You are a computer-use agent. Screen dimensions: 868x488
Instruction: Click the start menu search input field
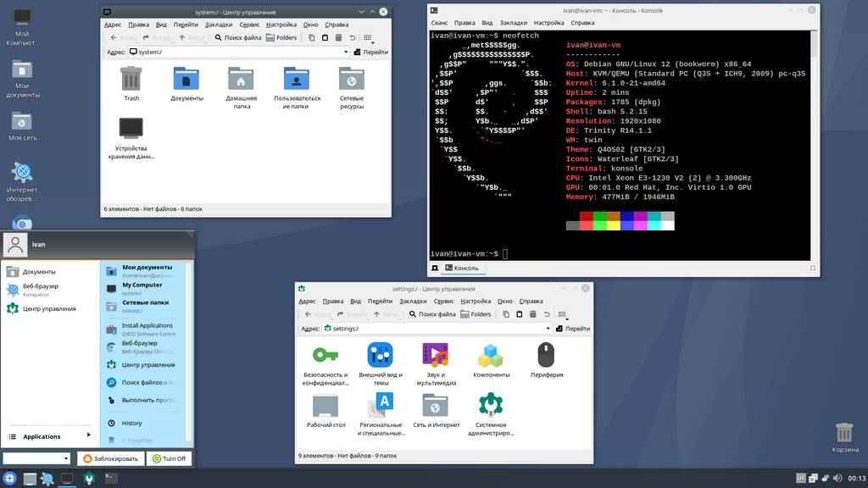coord(31,458)
